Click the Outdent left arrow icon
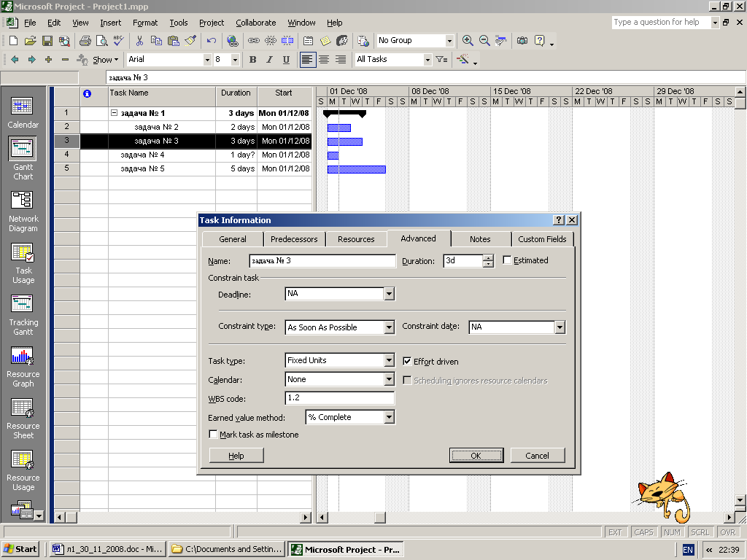Viewport: 747px width, 560px height. pyautogui.click(x=15, y=60)
